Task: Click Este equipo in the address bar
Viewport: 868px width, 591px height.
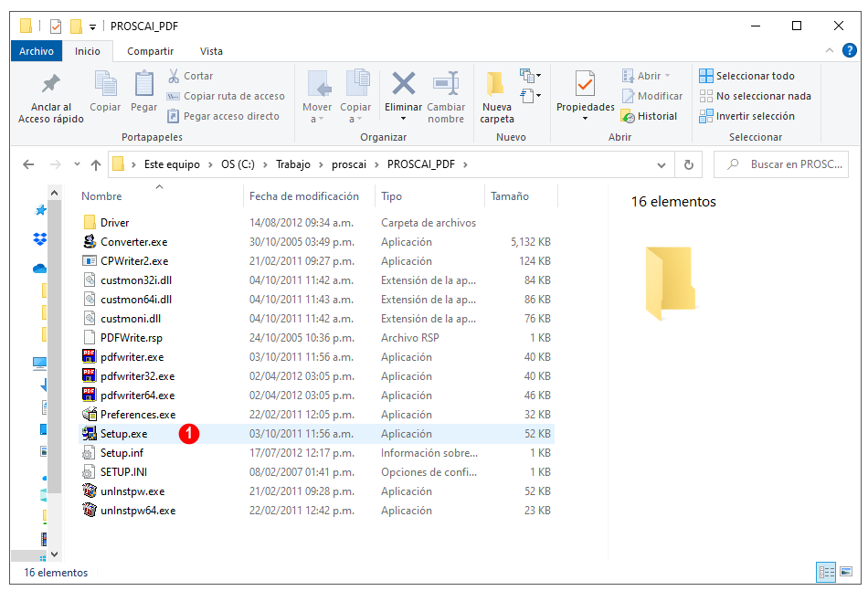Action: tap(172, 164)
